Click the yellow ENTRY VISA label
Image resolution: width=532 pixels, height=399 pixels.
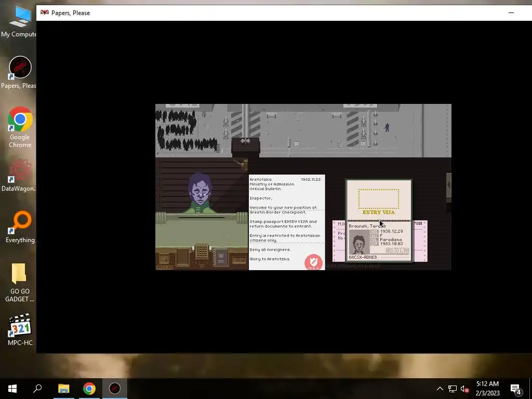[x=379, y=212]
